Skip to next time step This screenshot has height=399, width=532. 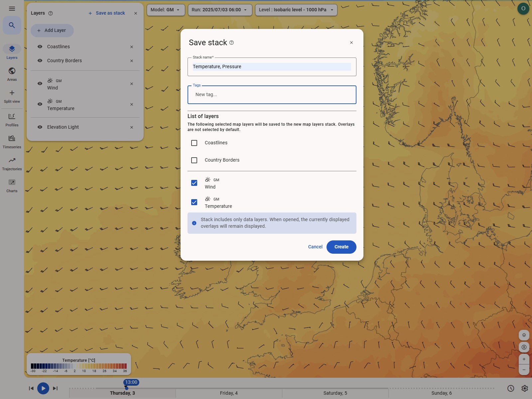(55, 388)
